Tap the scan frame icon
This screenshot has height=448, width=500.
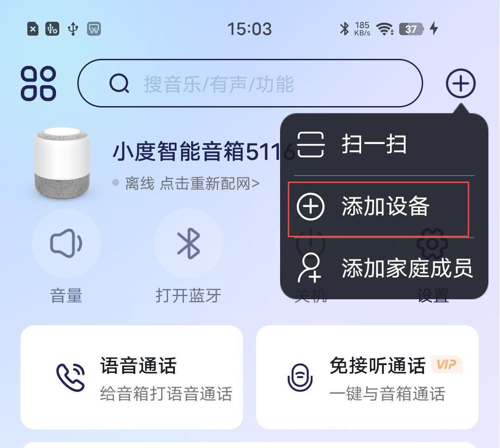(311, 145)
